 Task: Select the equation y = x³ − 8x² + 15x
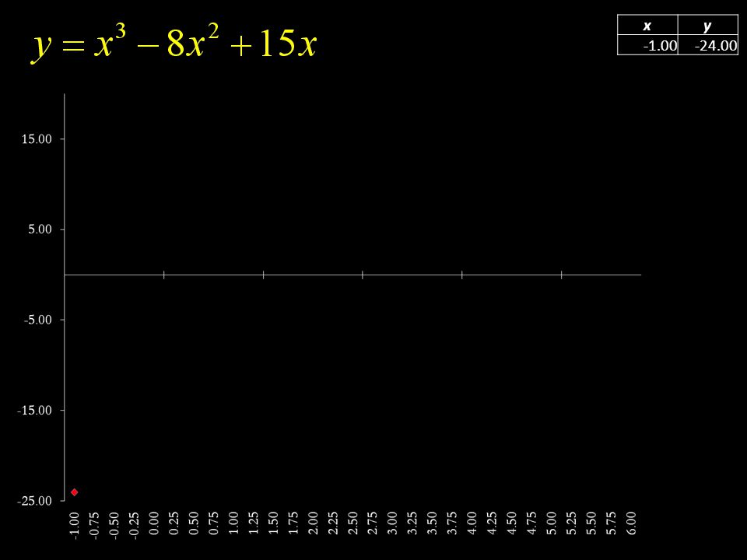click(174, 43)
